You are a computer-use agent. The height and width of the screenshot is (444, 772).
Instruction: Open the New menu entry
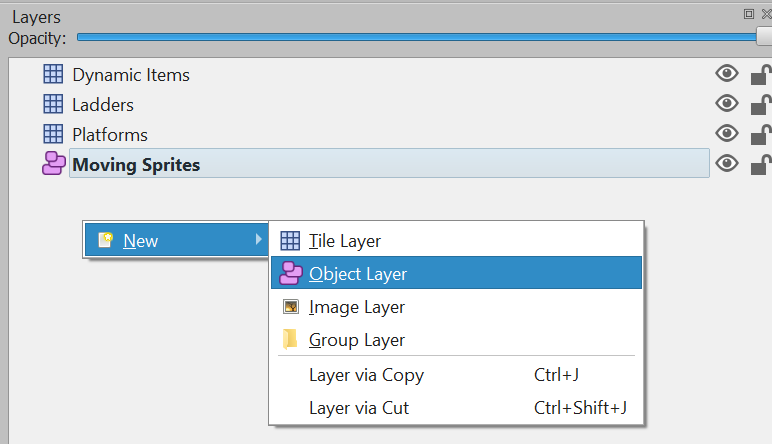point(177,240)
